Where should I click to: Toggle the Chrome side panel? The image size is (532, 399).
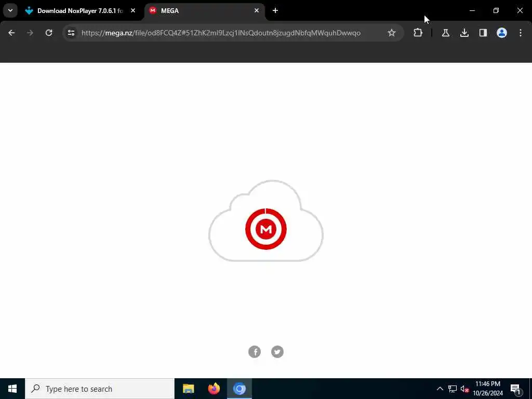click(483, 33)
